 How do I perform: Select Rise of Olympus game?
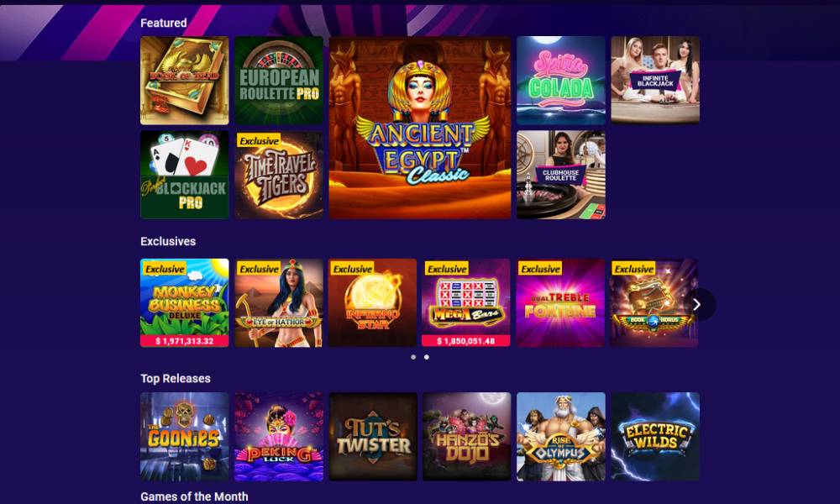coord(561,437)
